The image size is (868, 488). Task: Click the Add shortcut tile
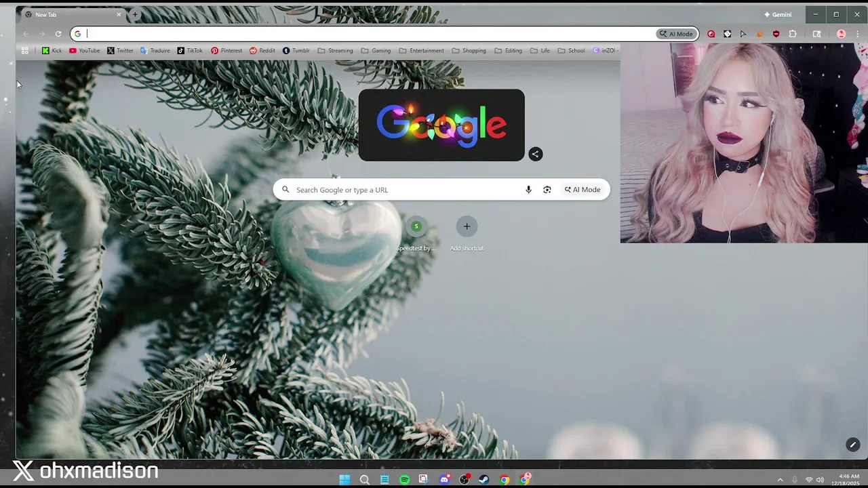(x=467, y=234)
